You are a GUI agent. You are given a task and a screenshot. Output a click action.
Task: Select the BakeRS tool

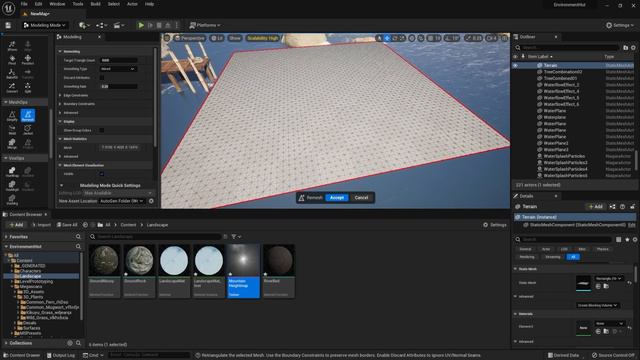point(12,73)
